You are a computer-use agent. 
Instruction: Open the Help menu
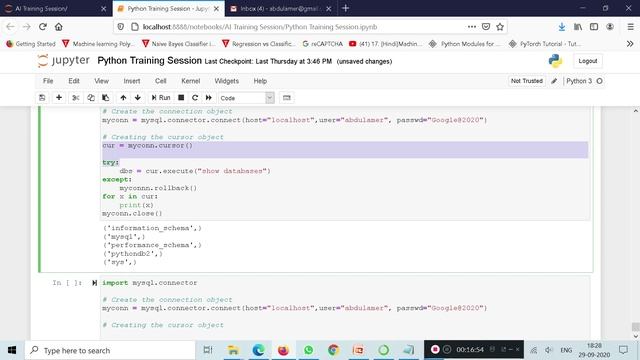260,81
